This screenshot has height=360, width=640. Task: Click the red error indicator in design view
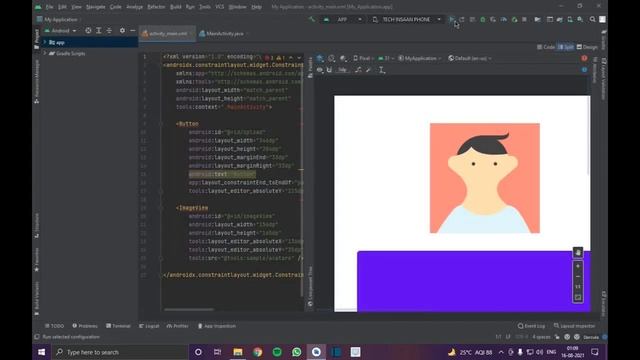pos(584,58)
